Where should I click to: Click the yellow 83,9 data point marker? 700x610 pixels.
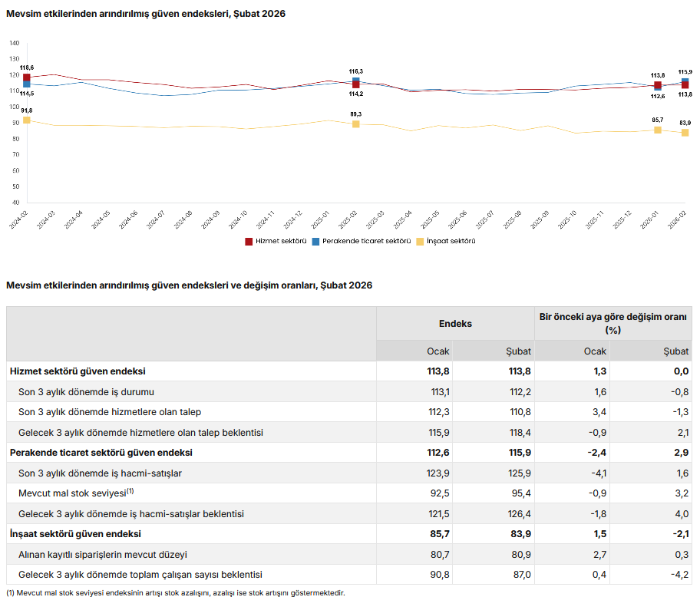pyautogui.click(x=685, y=133)
